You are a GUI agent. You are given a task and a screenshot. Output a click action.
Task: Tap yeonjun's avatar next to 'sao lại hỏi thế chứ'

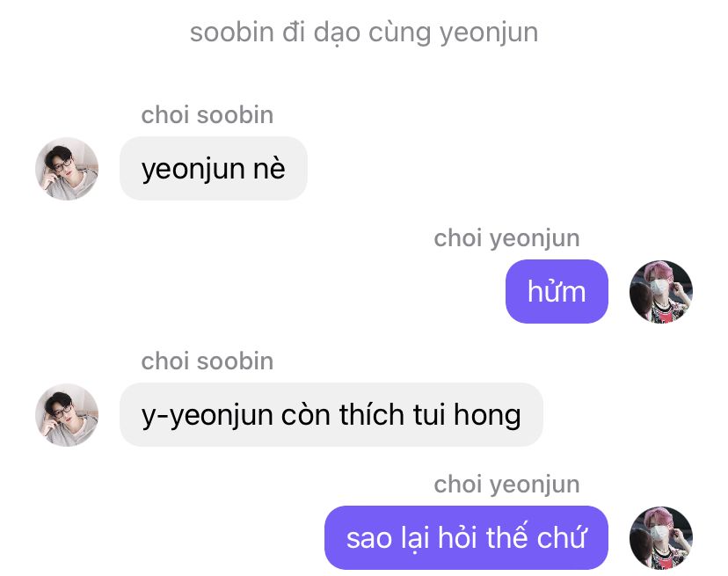[660, 538]
